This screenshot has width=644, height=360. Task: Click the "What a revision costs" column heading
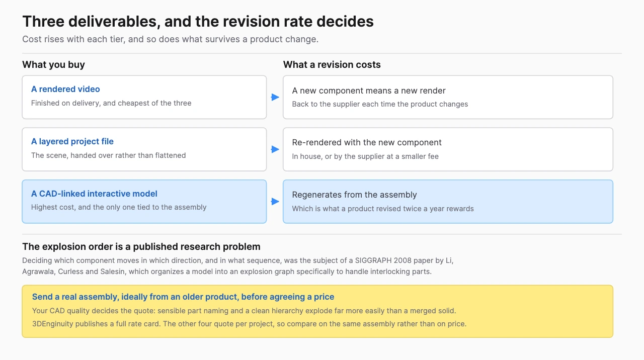coord(332,65)
